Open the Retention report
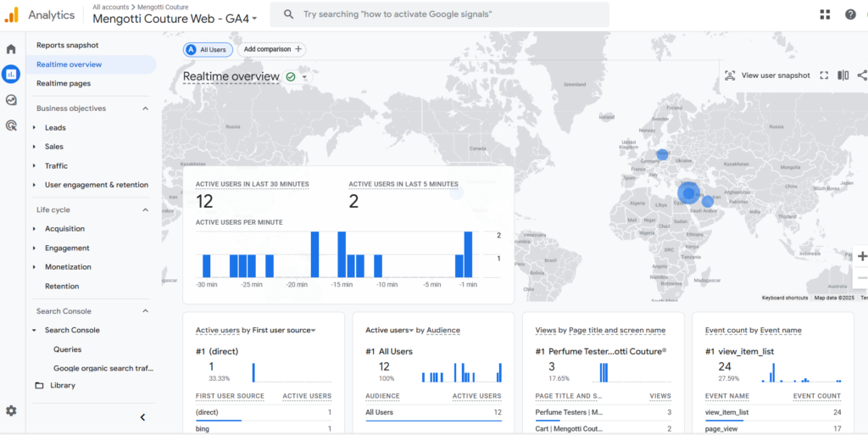Screen dimensions: 868x435 point(62,286)
